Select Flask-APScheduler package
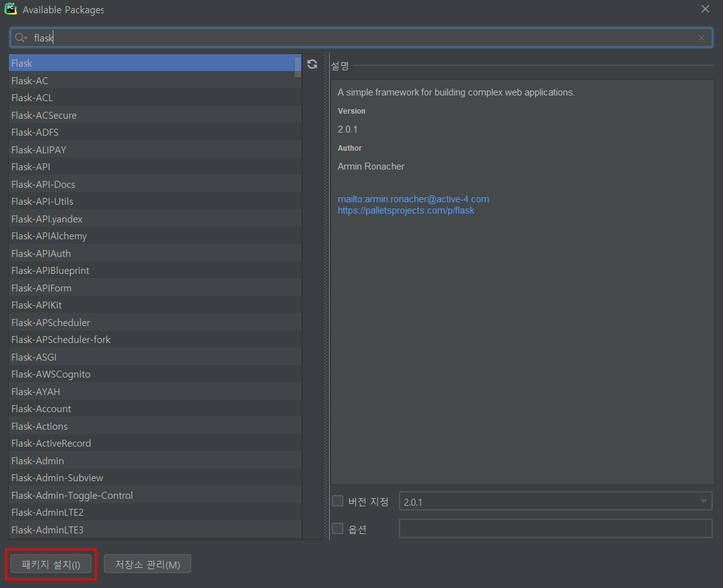The height and width of the screenshot is (588, 723). coord(155,323)
